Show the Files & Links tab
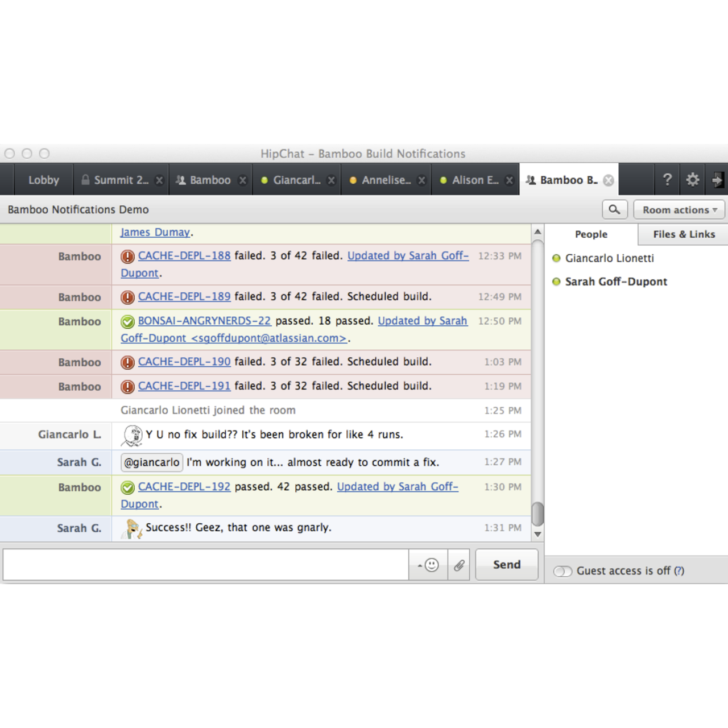Screen dimensions: 728x728 coord(684,234)
